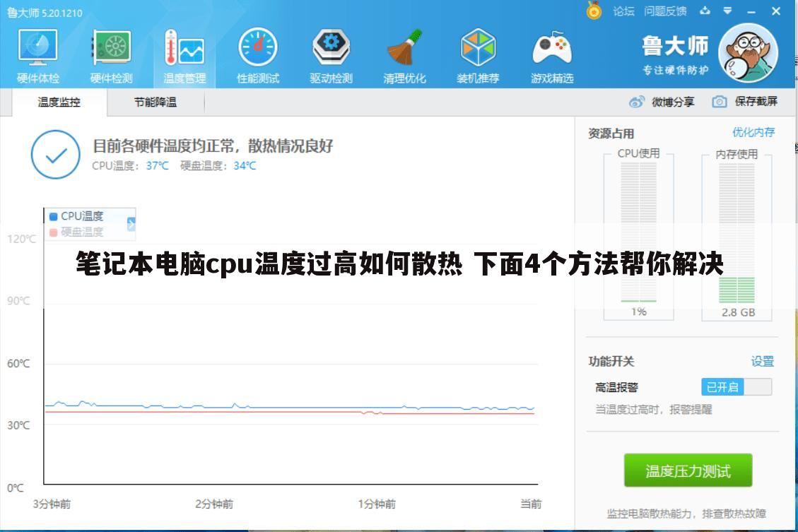Open 清理优化 broom cleanup icon
Screen dimensions: 798x532
404,55
